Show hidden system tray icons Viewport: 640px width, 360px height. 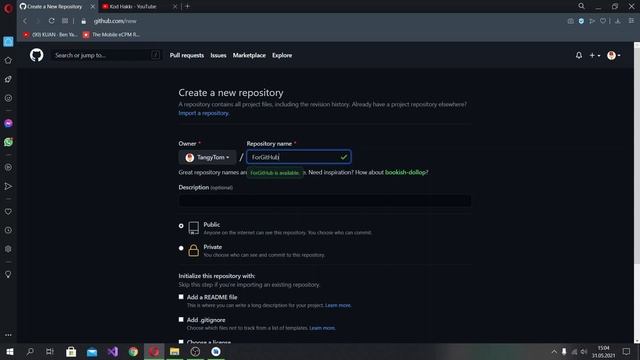click(554, 351)
